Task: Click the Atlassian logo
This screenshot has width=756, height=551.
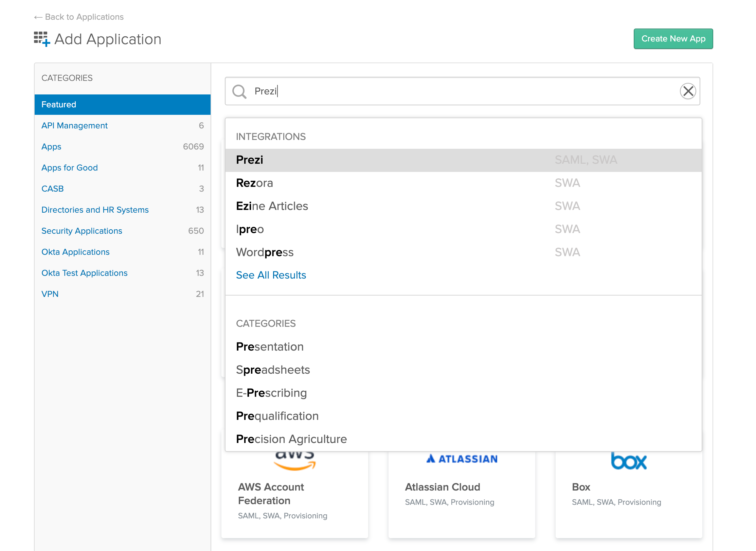Action: pos(462,459)
